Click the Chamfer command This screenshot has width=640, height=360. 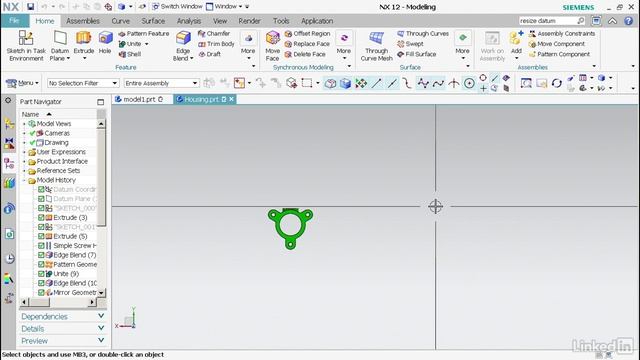tap(214, 33)
